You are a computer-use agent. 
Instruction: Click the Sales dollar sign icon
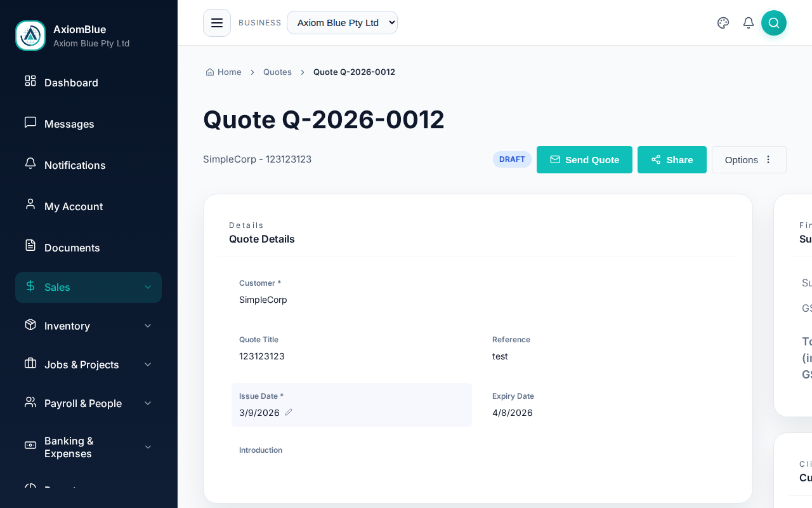30,286
